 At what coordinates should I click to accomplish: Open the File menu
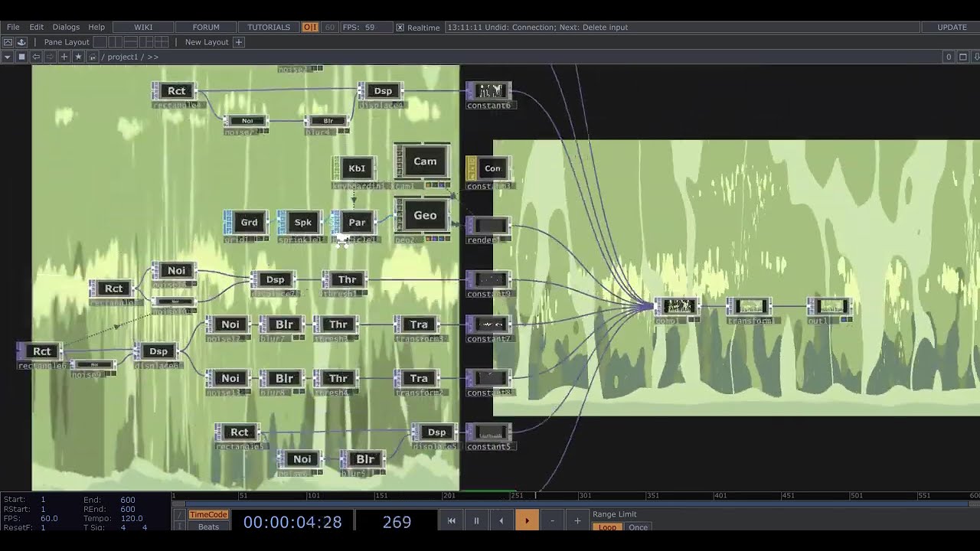pos(13,27)
